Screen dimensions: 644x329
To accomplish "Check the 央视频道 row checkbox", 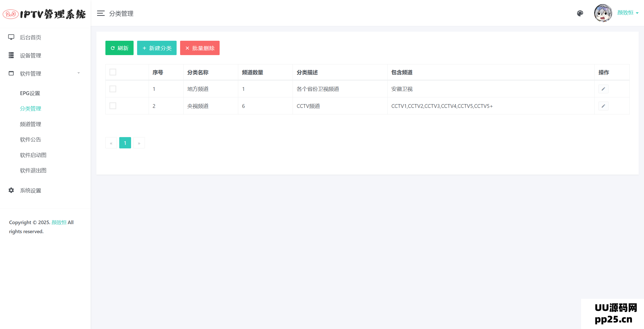I will click(x=113, y=106).
